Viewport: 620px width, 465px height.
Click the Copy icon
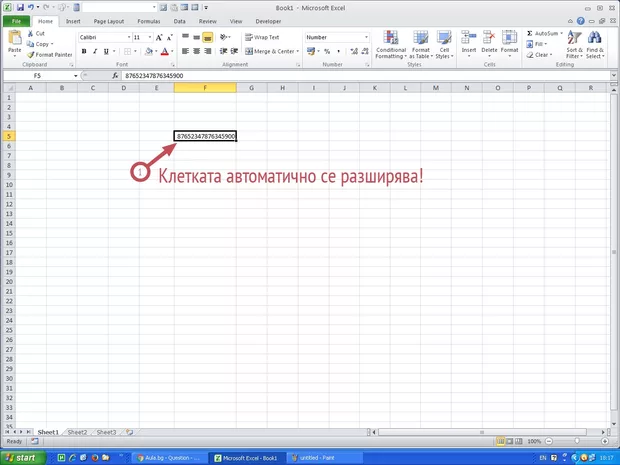tap(30, 44)
